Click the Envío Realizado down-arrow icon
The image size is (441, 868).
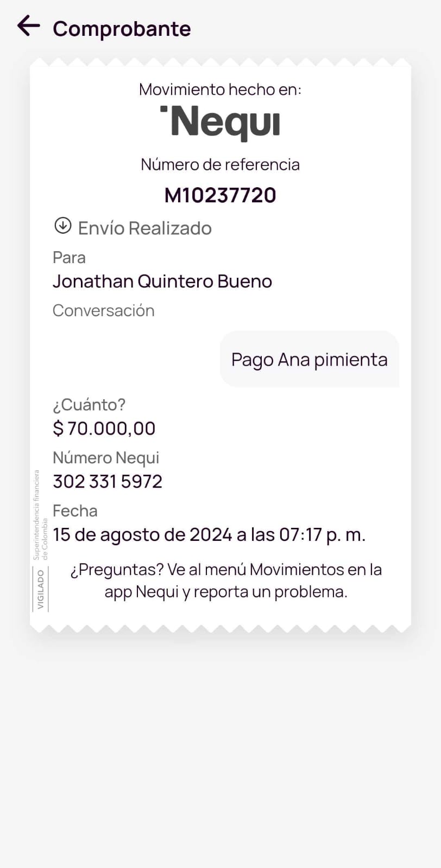[x=63, y=226]
